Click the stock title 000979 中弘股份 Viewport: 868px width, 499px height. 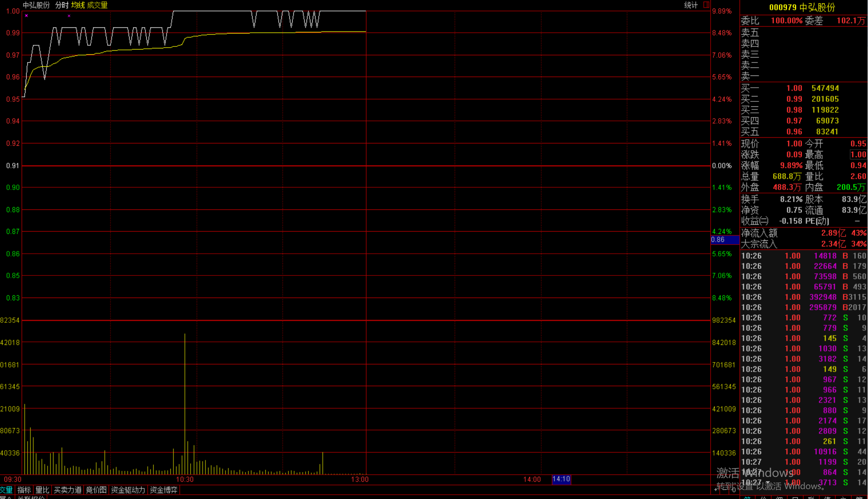point(802,7)
